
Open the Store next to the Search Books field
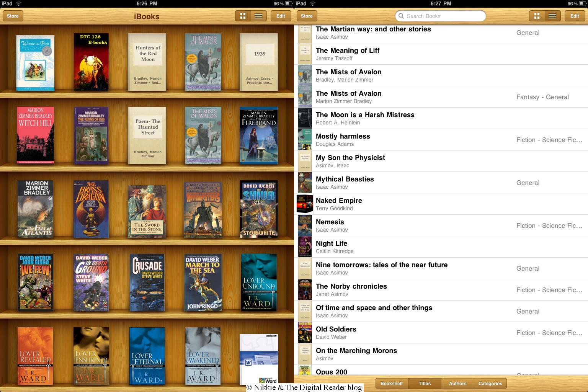[x=307, y=16]
